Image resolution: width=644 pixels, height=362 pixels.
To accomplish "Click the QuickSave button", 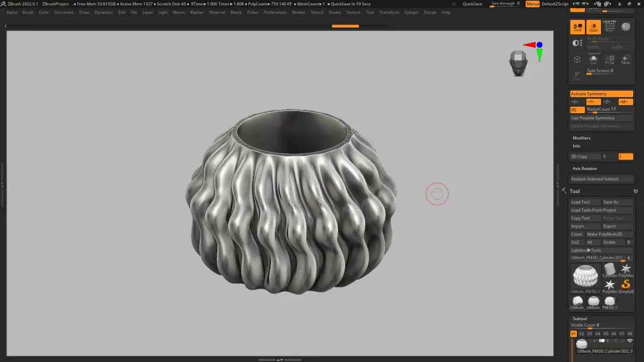I will coord(472,4).
